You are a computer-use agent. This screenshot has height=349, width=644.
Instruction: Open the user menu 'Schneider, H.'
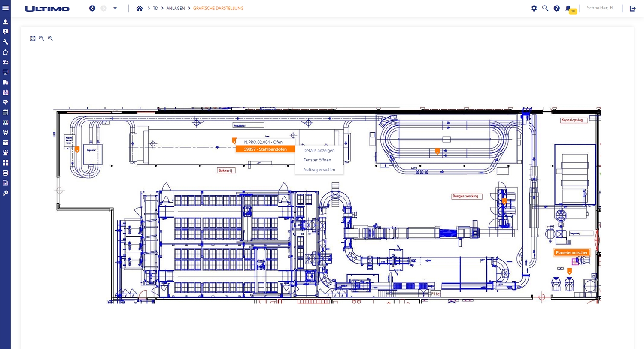(x=600, y=8)
